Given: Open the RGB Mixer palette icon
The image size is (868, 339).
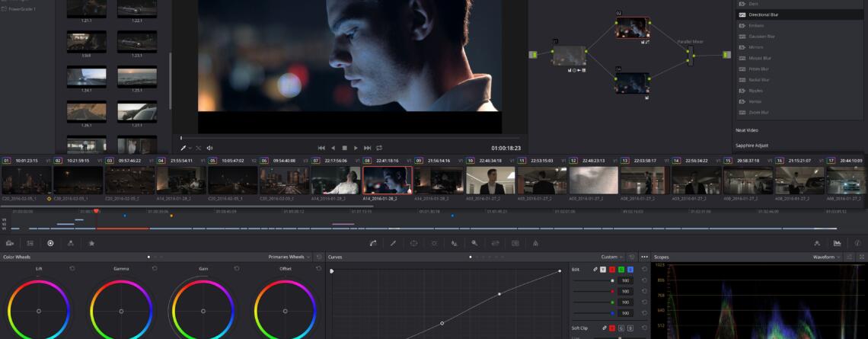Looking at the screenshot, I should pos(71,242).
